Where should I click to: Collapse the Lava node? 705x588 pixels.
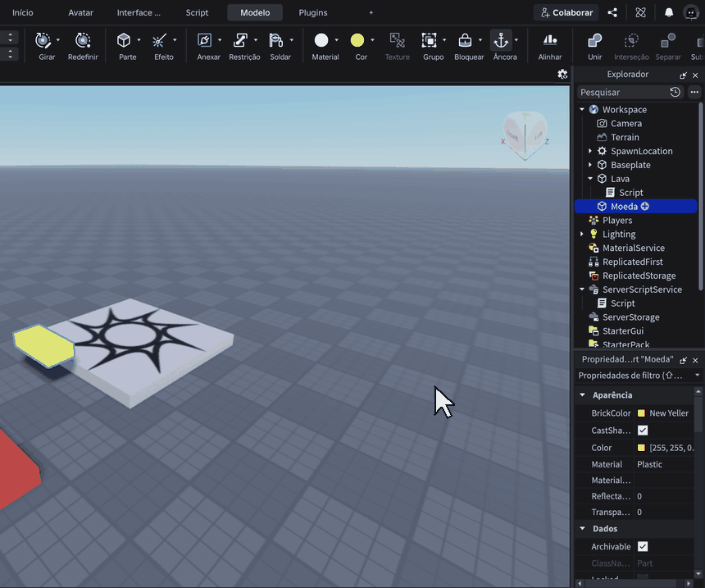pyautogui.click(x=590, y=179)
